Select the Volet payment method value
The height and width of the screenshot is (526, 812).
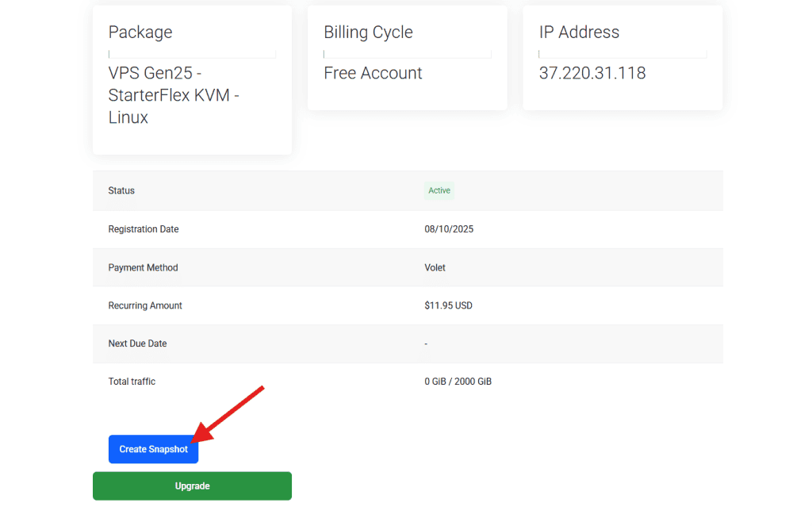435,267
